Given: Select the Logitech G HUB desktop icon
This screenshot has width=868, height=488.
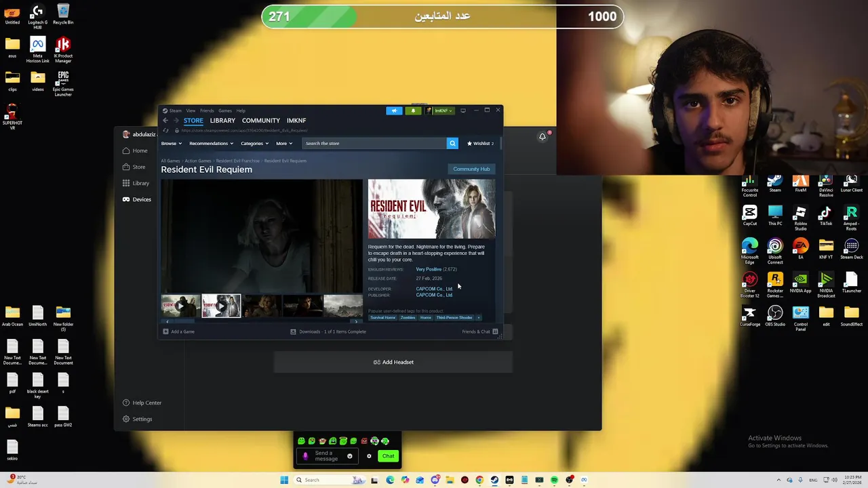Looking at the screenshot, I should pos(37,16).
